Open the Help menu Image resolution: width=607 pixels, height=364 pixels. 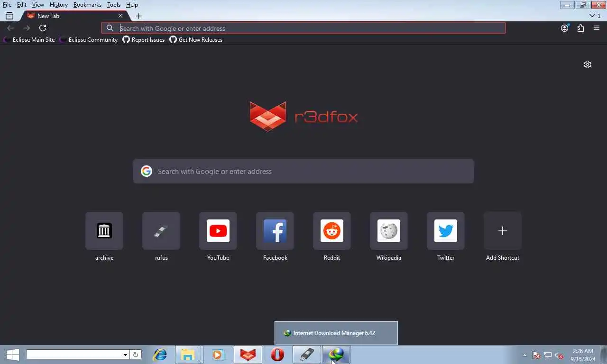[132, 5]
